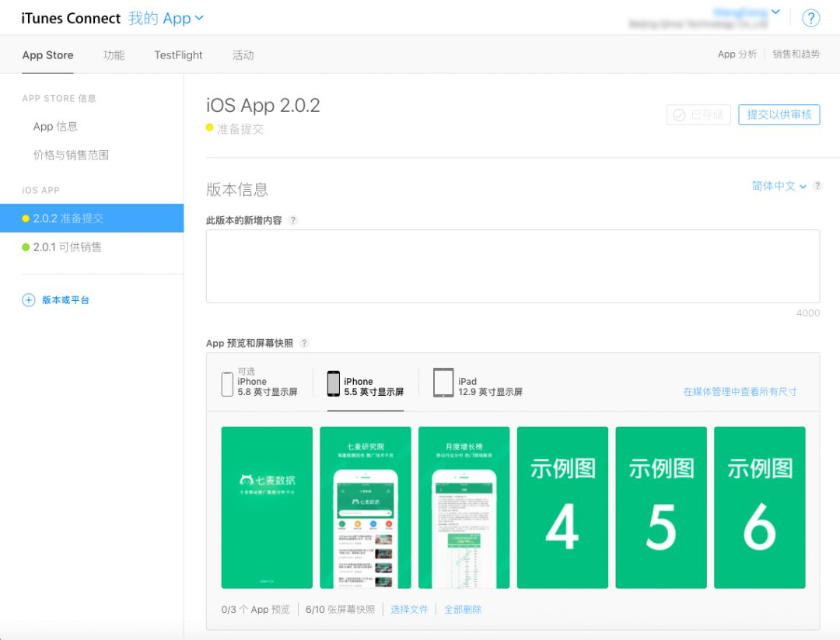
Task: Select the 示例图 4 screenshot thumbnail
Action: (562, 507)
